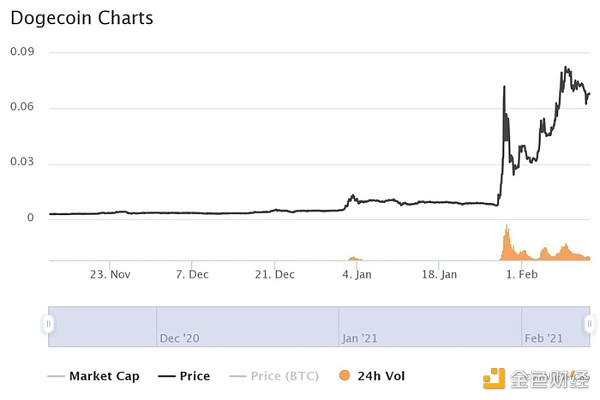
Task: Toggle the Price series in legend
Action: coord(194,376)
